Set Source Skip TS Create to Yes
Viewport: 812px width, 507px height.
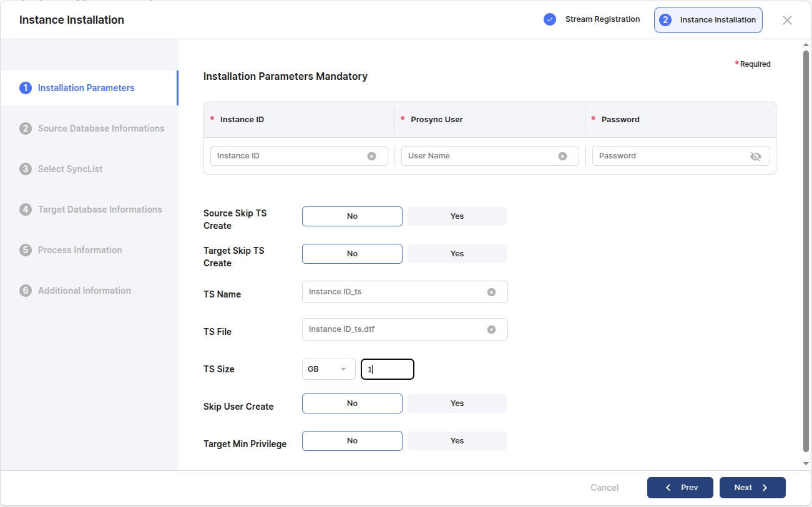457,216
